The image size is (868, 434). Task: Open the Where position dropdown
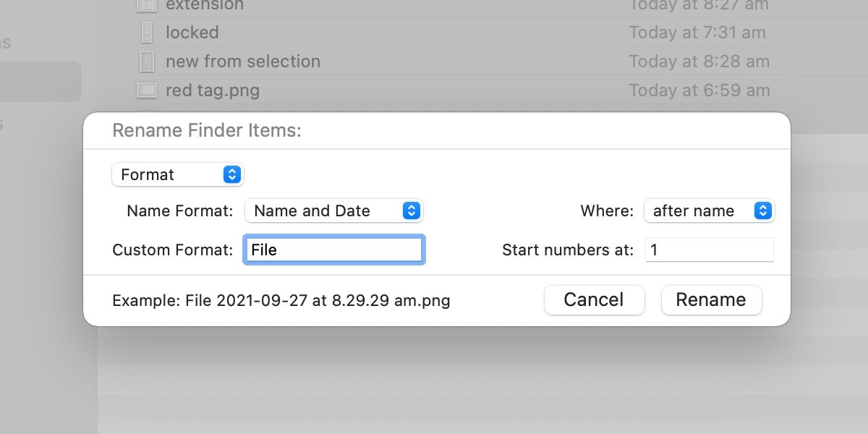709,210
